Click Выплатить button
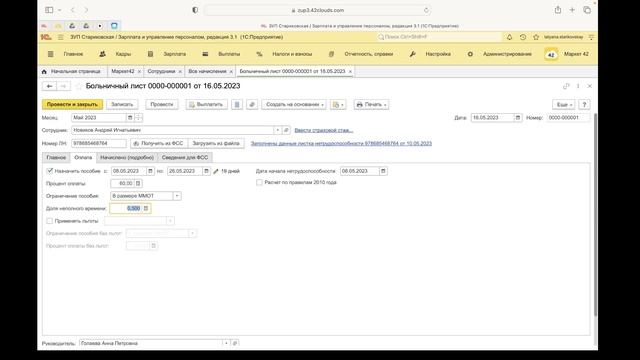The image size is (640, 360). click(x=207, y=104)
